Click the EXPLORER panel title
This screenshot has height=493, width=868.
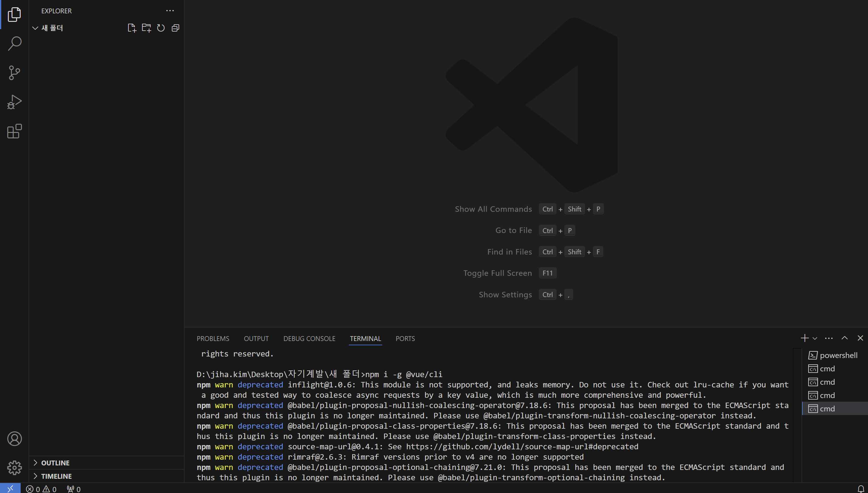56,11
